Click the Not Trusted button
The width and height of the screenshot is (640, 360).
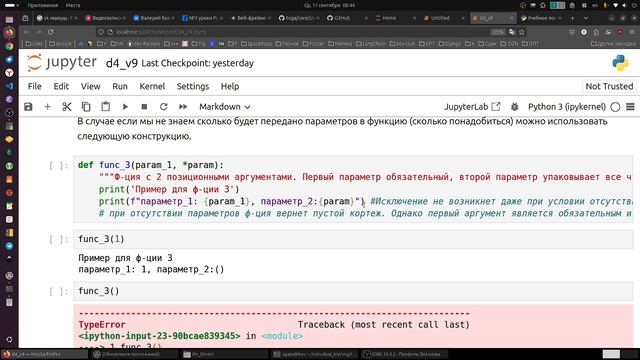(609, 86)
